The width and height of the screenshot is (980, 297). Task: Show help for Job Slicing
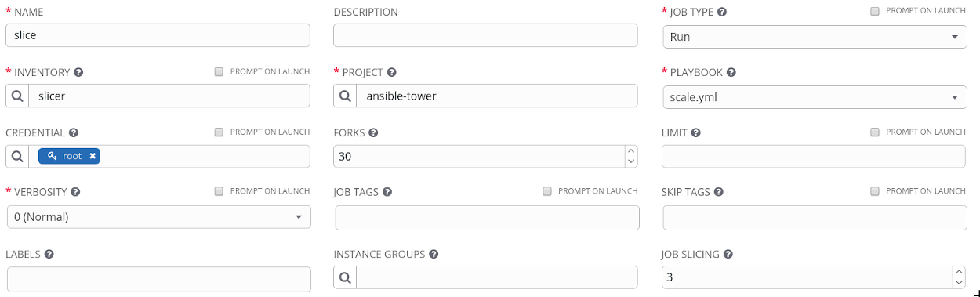[x=728, y=255]
